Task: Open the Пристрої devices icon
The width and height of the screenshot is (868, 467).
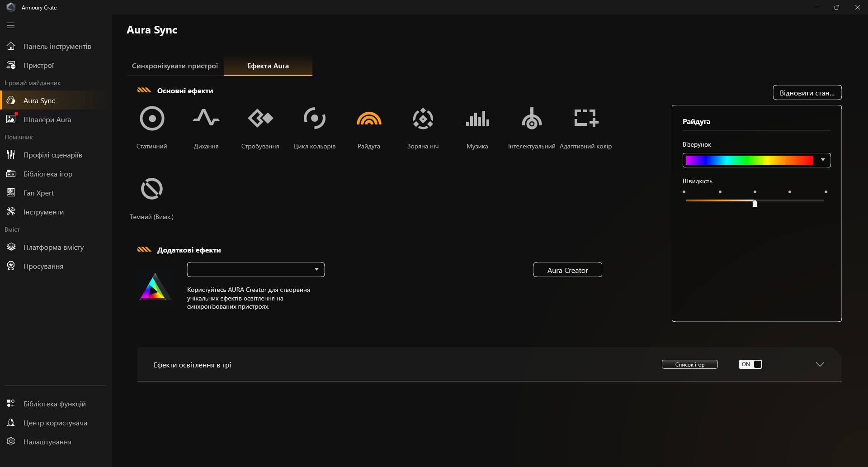Action: [x=11, y=65]
